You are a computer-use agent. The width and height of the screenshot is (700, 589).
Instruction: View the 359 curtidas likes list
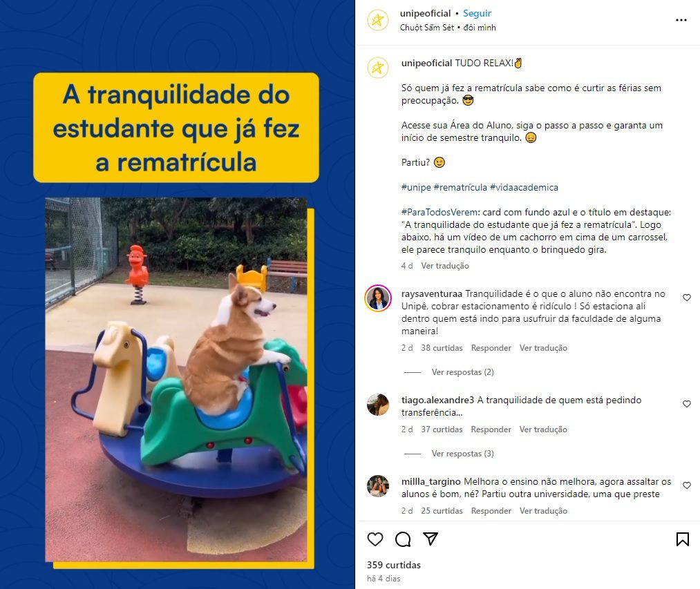[394, 565]
